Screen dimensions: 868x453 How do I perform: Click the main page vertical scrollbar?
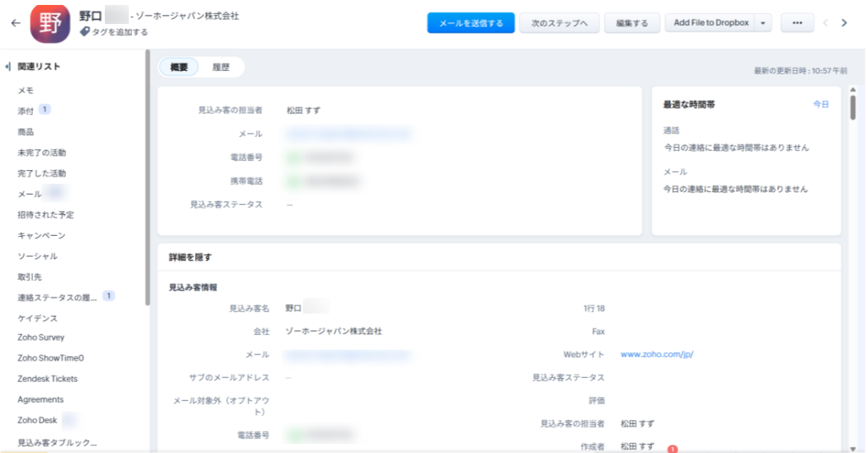click(x=852, y=107)
